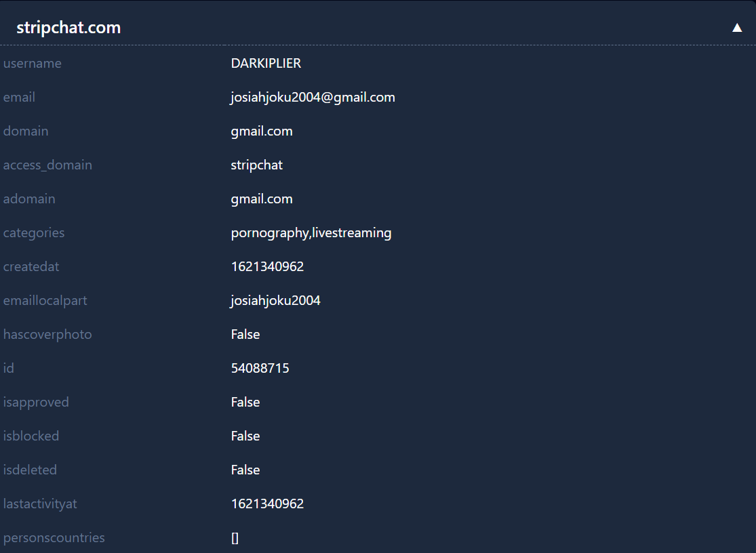The image size is (756, 553).
Task: Select the gmail.com value in adomain row
Action: [261, 199]
